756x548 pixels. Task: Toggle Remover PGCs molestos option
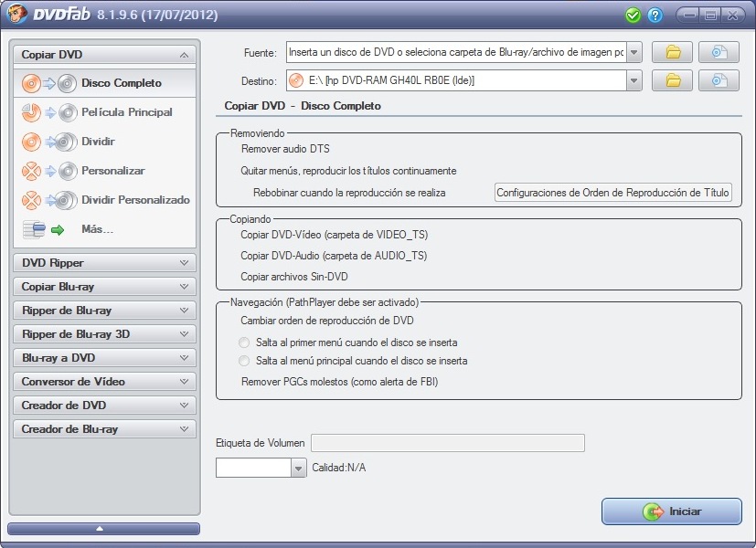tap(339, 382)
